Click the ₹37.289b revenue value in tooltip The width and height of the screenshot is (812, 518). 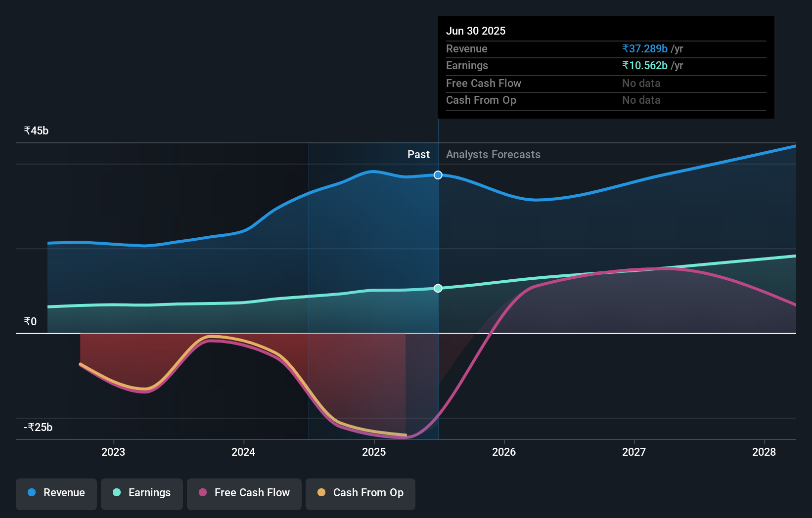coord(645,48)
